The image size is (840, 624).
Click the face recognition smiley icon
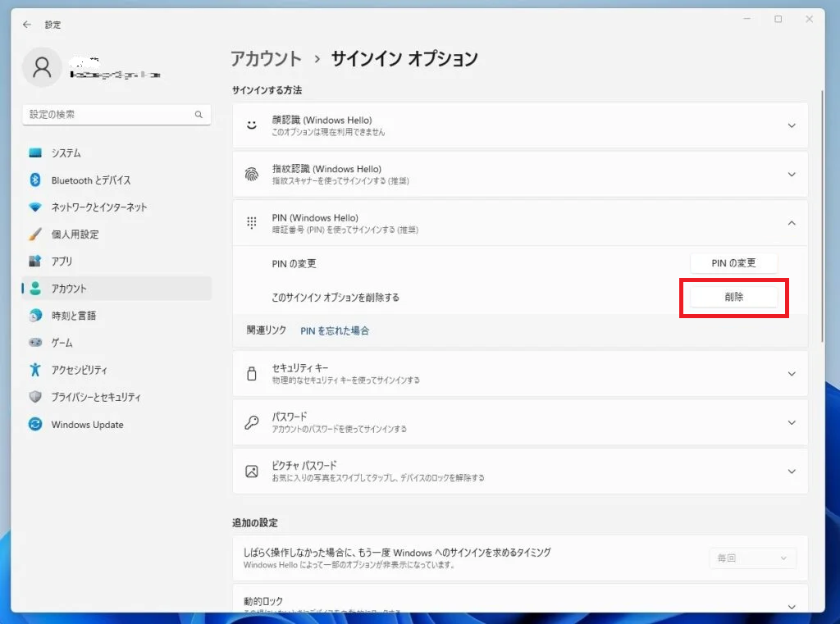tap(251, 125)
